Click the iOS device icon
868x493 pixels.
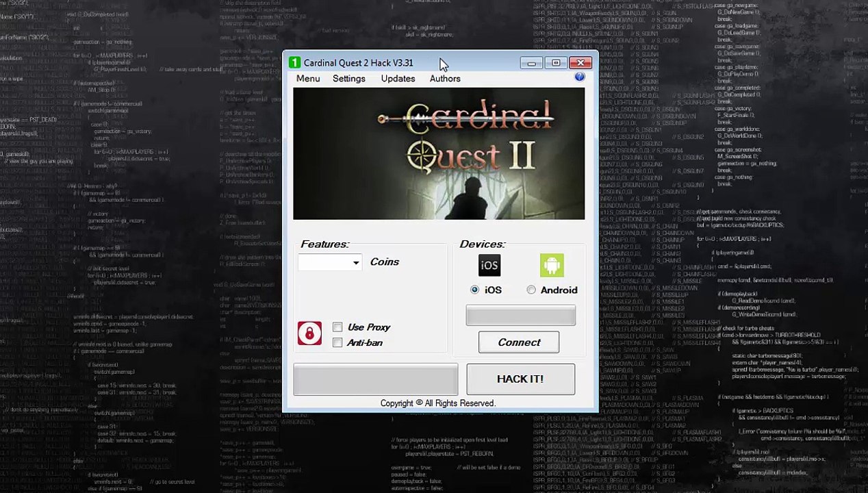tap(489, 265)
